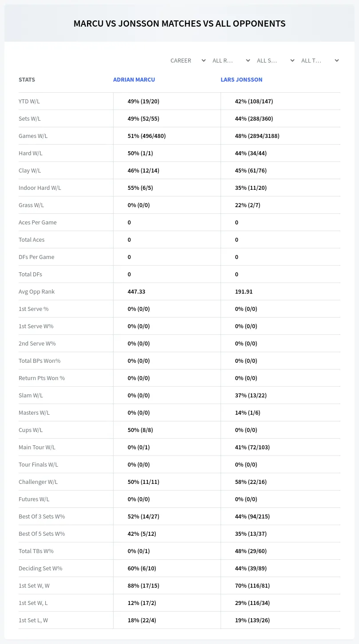Select the YTD W/L row label

29,101
